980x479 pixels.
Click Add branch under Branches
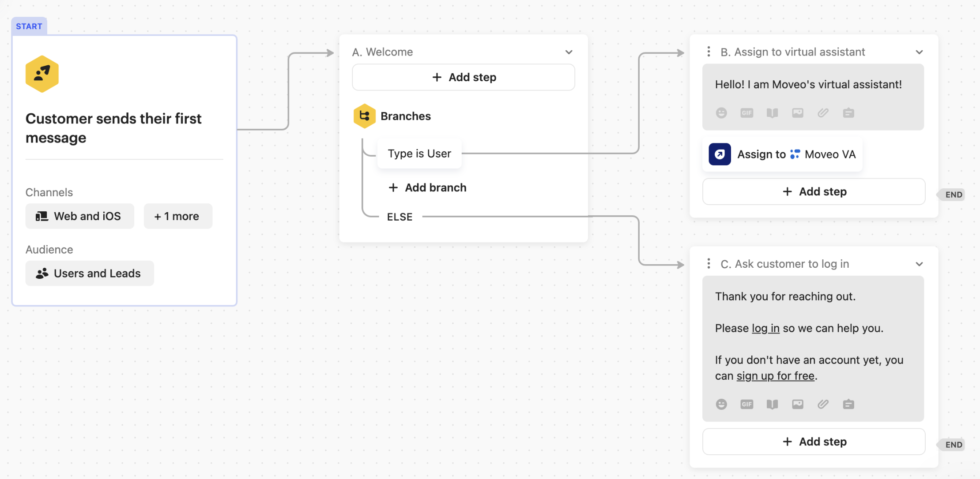click(426, 187)
